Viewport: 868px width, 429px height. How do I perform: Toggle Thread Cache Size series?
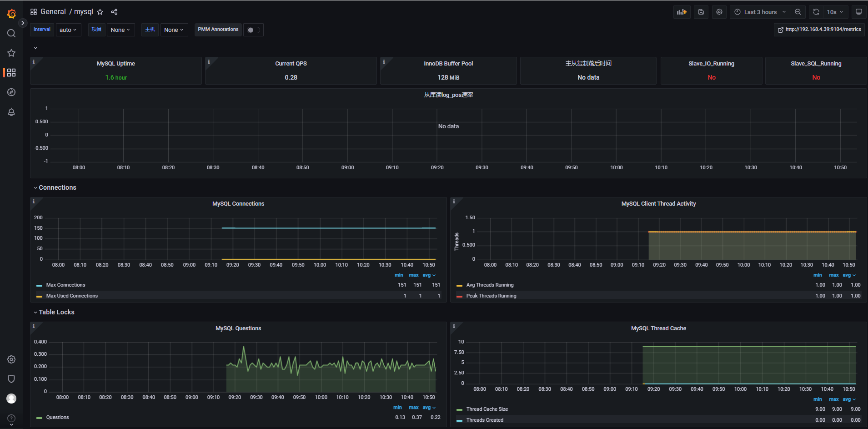487,409
